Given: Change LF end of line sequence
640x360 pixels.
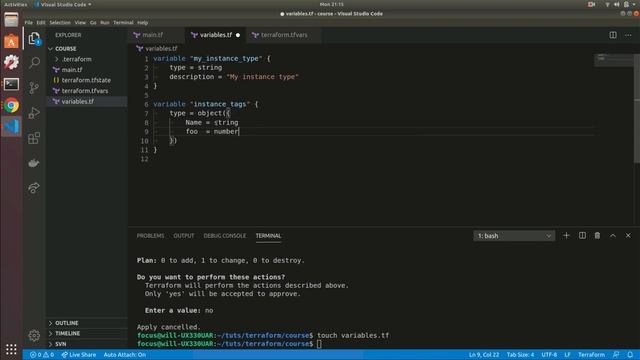Looking at the screenshot, I should point(567,355).
